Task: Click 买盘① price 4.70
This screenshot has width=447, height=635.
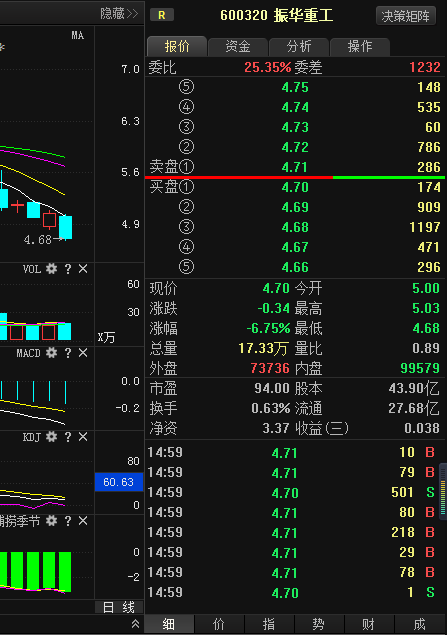Action: 295,187
